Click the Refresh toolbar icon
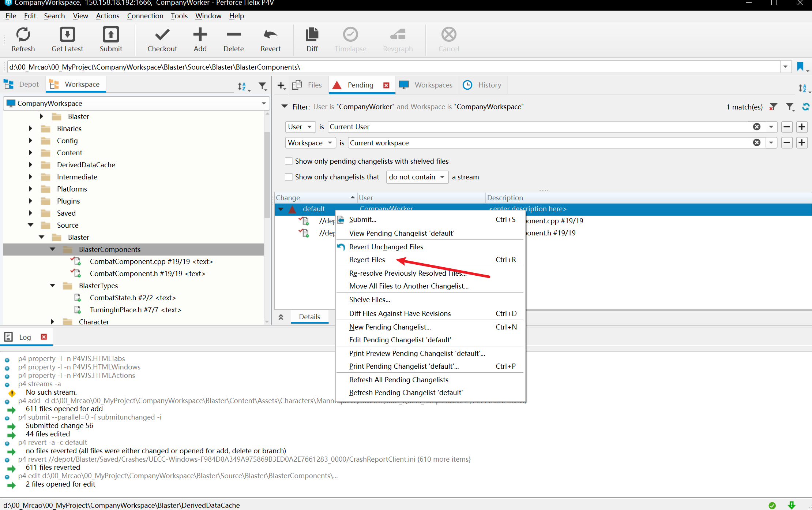The image size is (812, 510). pos(23,35)
